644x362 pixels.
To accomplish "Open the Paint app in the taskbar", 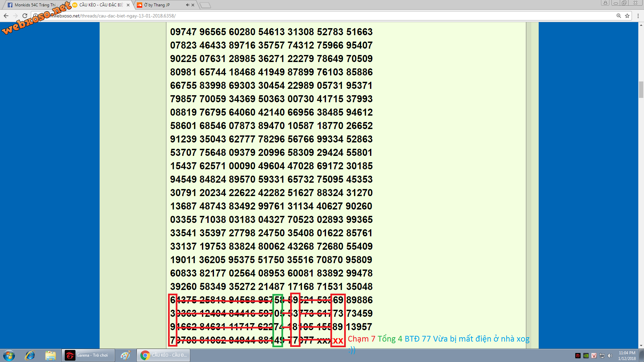I will coord(125,355).
